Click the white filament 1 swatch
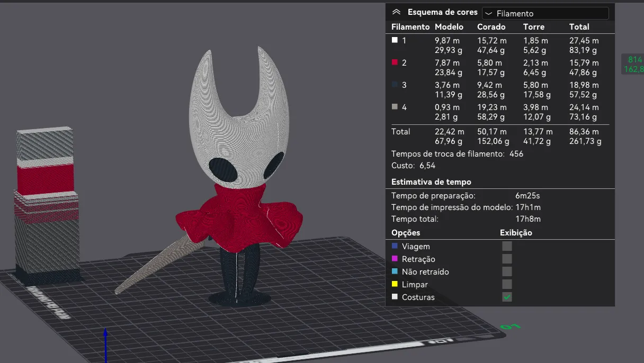The height and width of the screenshot is (363, 644). point(395,40)
